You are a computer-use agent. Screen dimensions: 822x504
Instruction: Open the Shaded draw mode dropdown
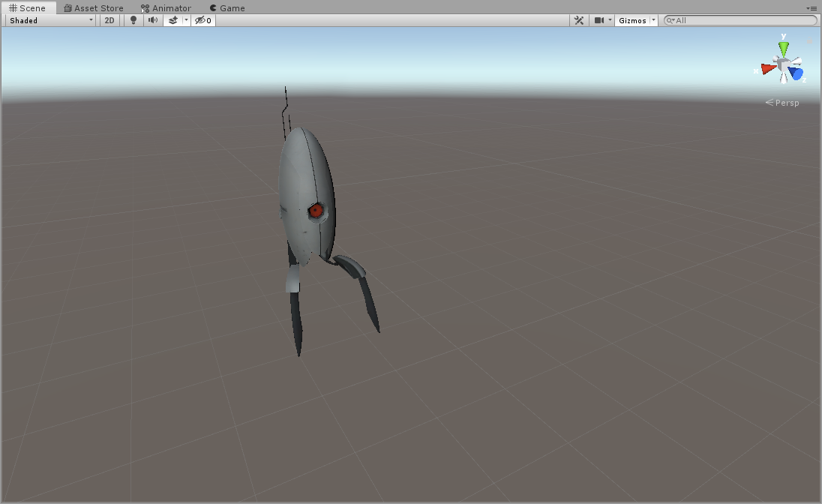click(51, 20)
